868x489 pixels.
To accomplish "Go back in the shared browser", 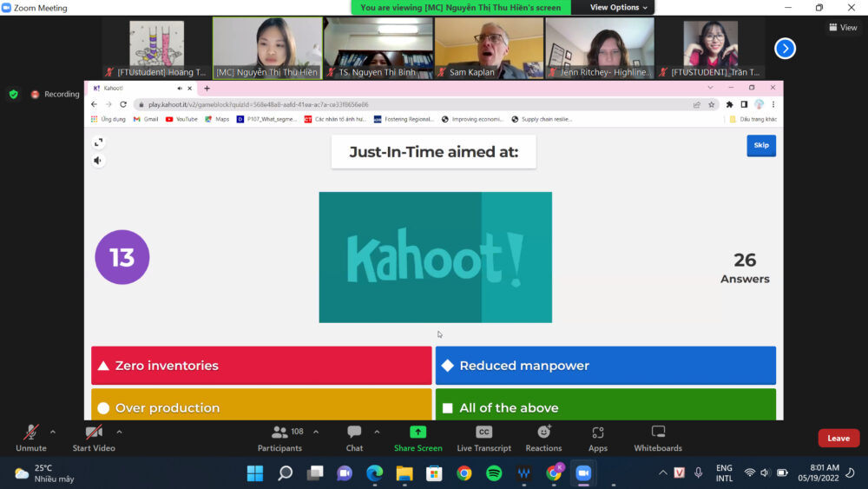I will click(94, 104).
